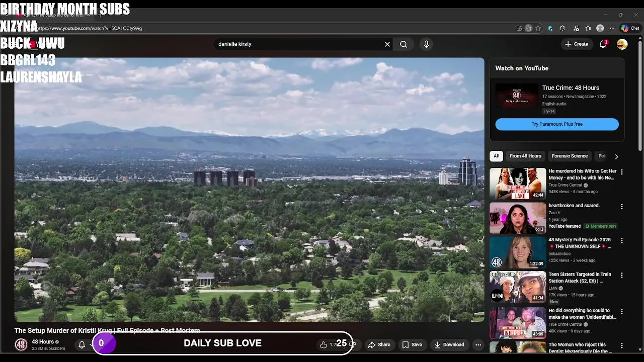Open YouTube notifications bell
This screenshot has height=362, width=644.
click(x=603, y=44)
